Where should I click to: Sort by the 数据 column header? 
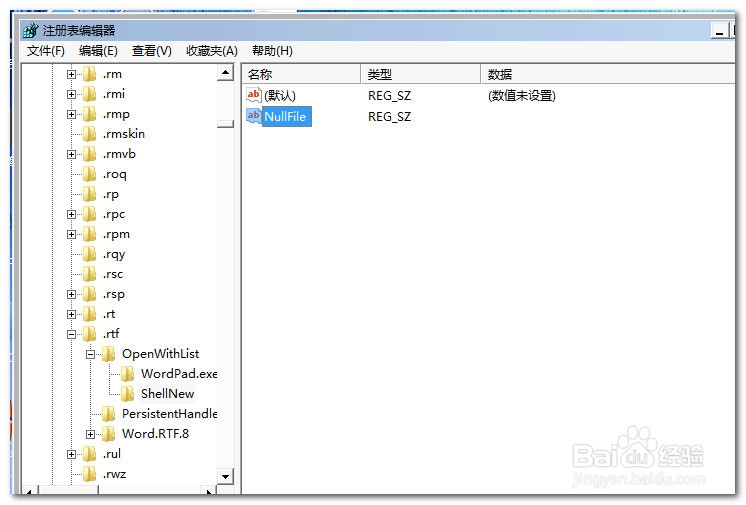coord(608,74)
